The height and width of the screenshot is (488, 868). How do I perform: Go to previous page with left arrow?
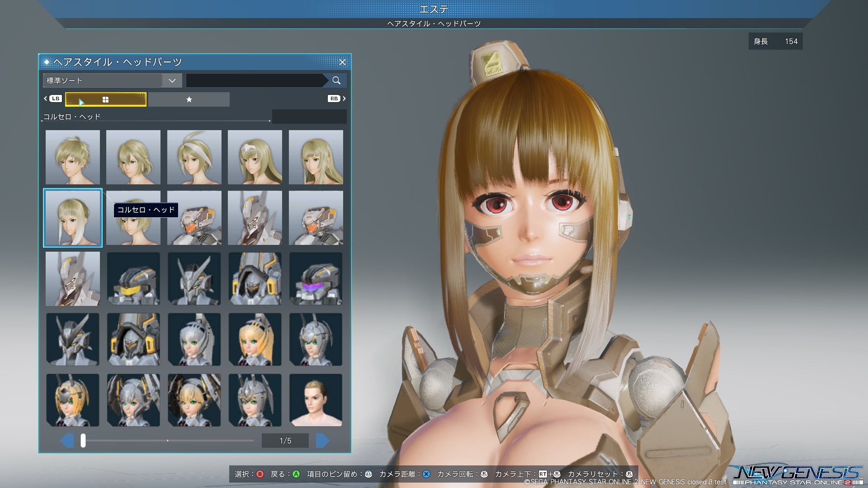point(67,441)
